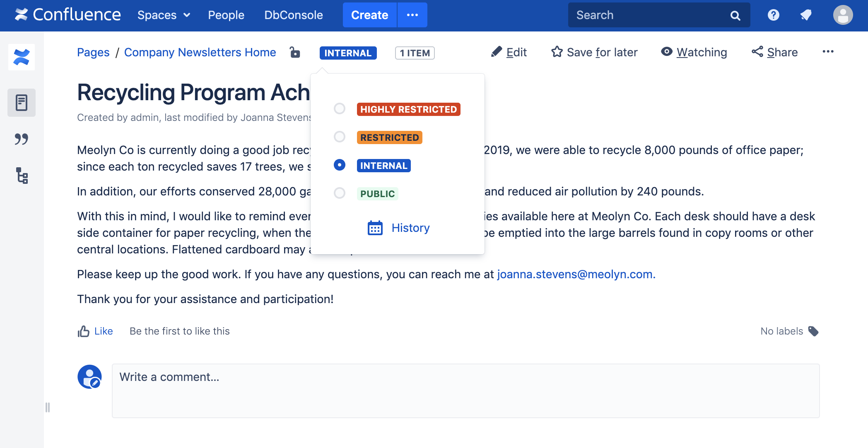Open the notifications icon in the header
The height and width of the screenshot is (448, 868).
tap(806, 15)
